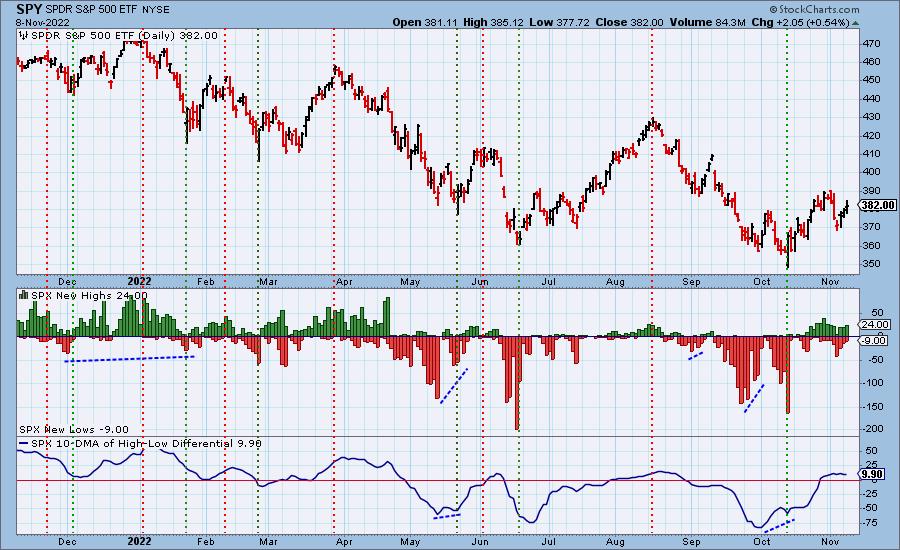Screen dimensions: 900x550
Task: Click the SPX New Highs 24.00 legend
Action: [89, 295]
